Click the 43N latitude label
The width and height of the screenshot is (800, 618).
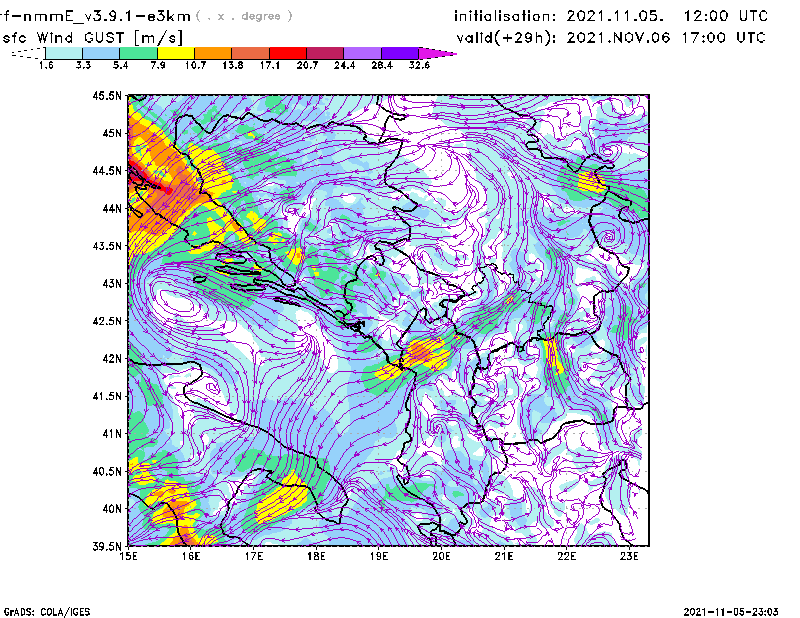112,283
